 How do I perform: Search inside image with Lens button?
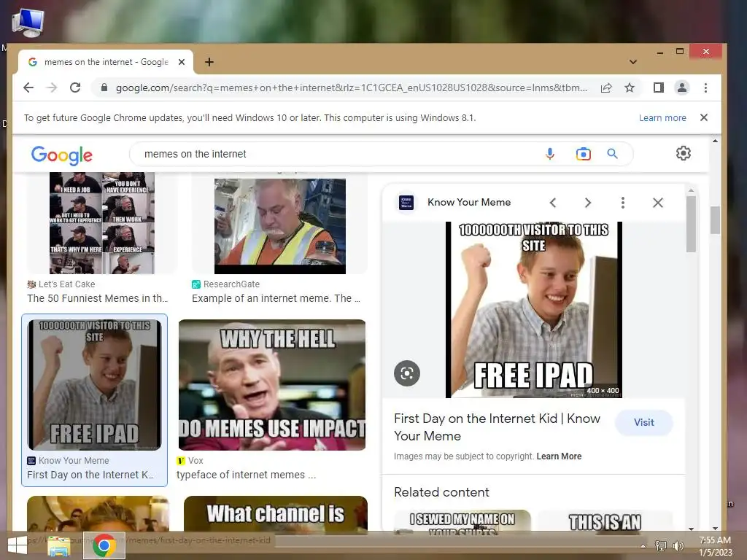click(x=407, y=373)
